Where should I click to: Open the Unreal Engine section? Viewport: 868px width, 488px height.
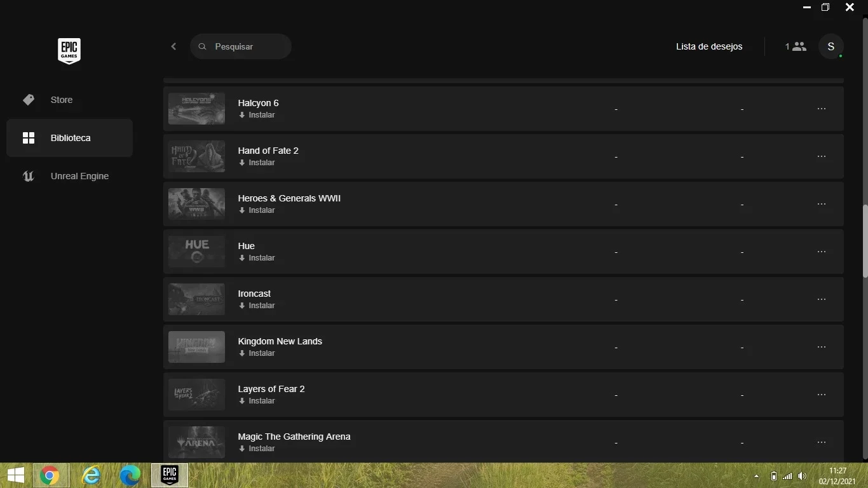tap(69, 176)
